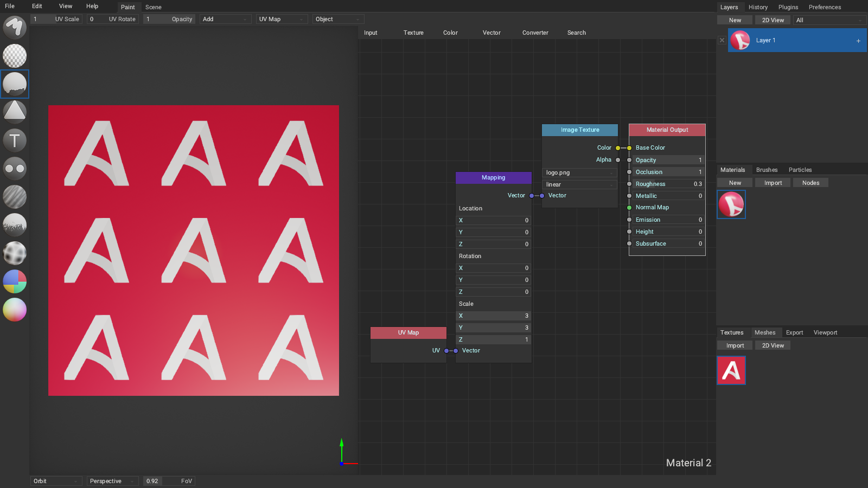868x488 pixels.
Task: Open the Texture node category
Action: [413, 33]
